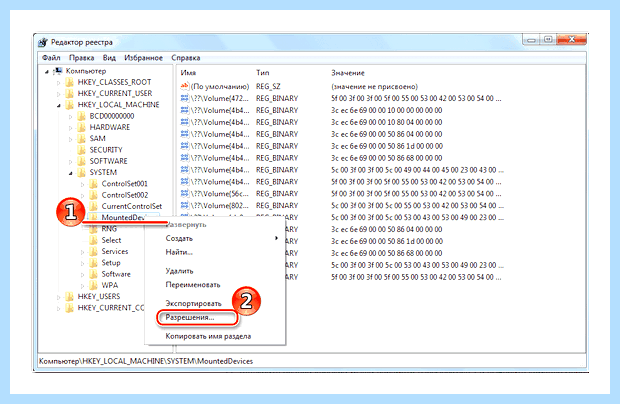Click the Services folder icon
Viewport: 620px width, 404px height.
coord(93,251)
